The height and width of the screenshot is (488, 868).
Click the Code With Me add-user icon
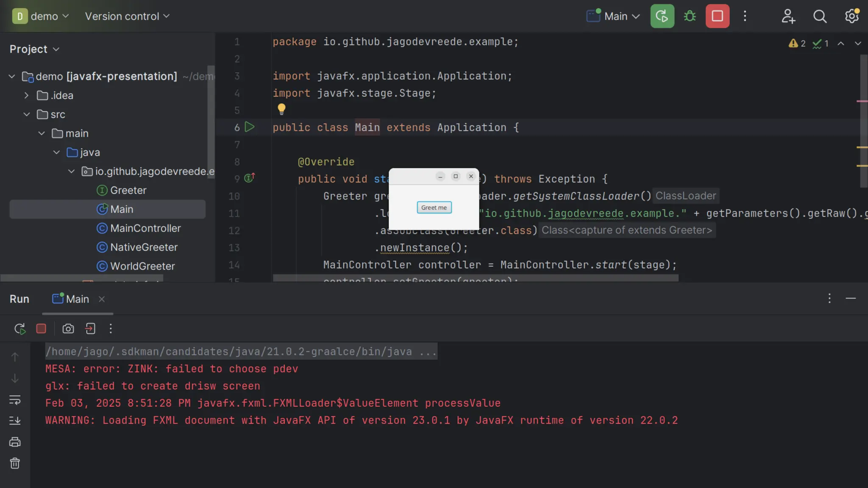coord(788,16)
